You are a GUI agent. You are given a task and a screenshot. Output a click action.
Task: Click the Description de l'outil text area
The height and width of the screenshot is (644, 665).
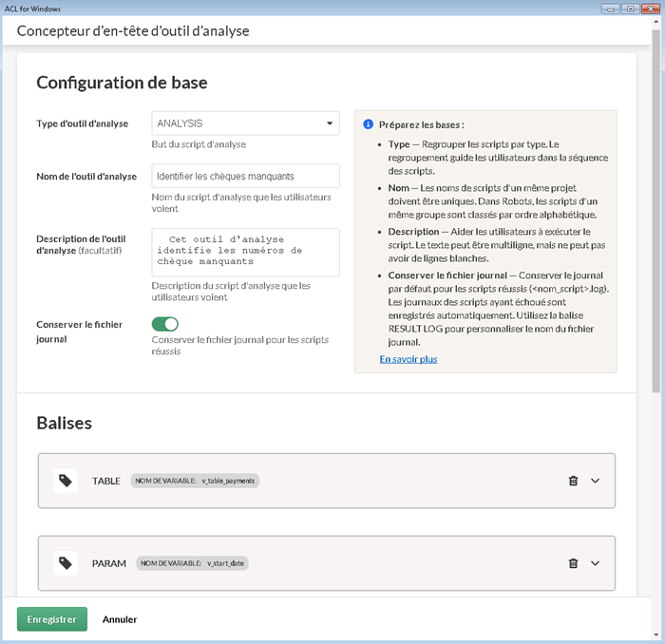(245, 252)
